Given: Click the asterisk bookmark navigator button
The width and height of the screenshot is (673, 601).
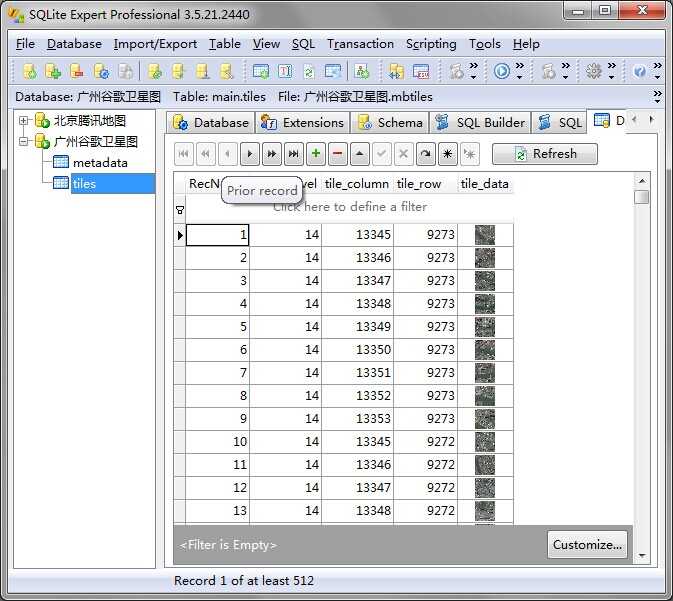Looking at the screenshot, I should (447, 154).
